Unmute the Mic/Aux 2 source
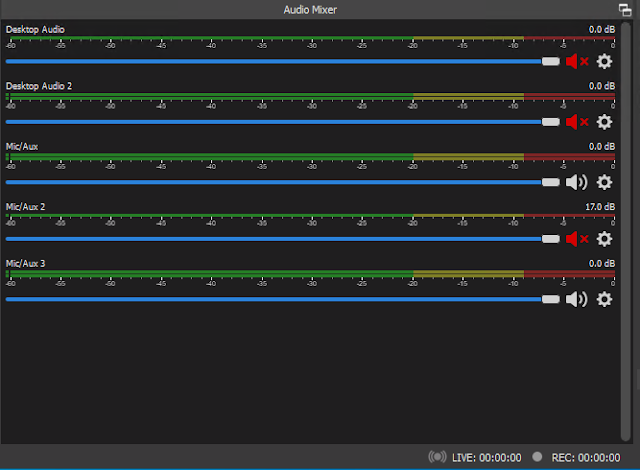The width and height of the screenshot is (640, 470). [577, 239]
